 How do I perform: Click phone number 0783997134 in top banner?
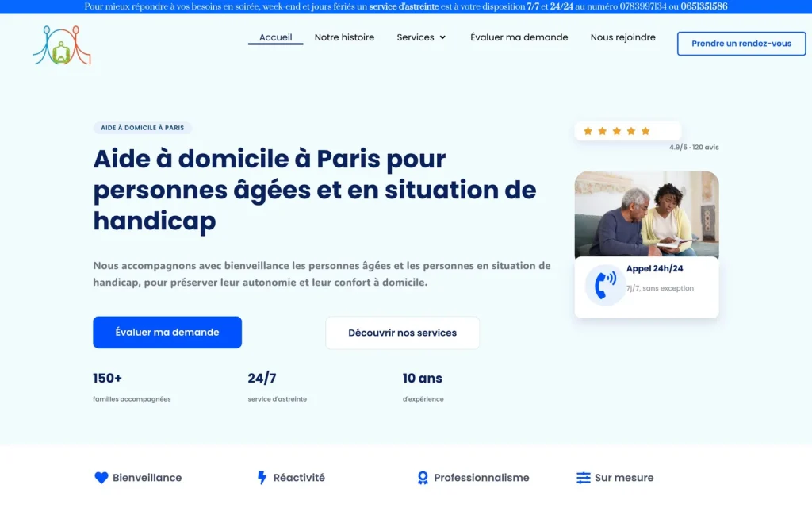[x=643, y=6]
